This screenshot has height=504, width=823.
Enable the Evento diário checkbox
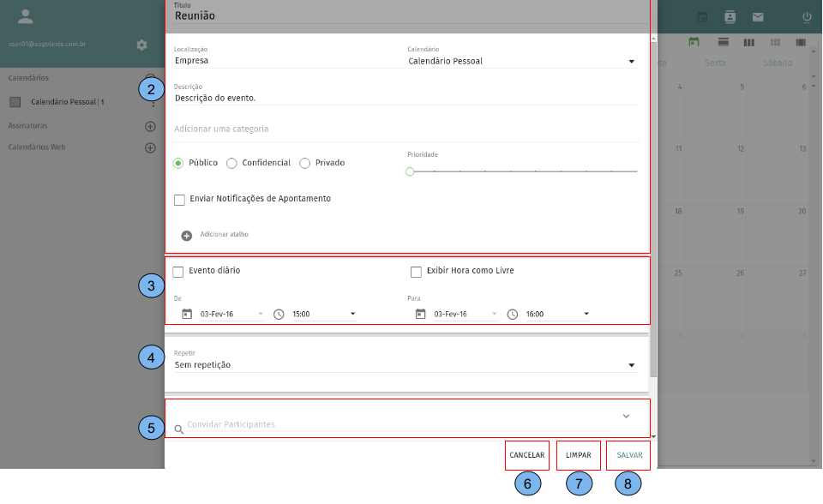pyautogui.click(x=178, y=272)
